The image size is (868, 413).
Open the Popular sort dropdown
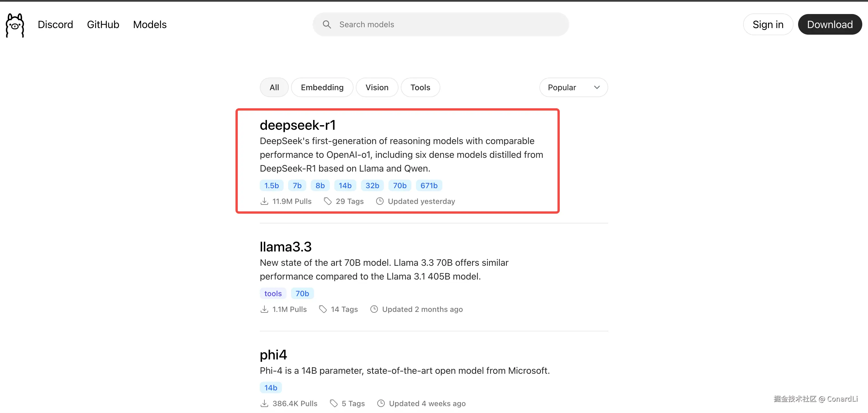coord(573,88)
